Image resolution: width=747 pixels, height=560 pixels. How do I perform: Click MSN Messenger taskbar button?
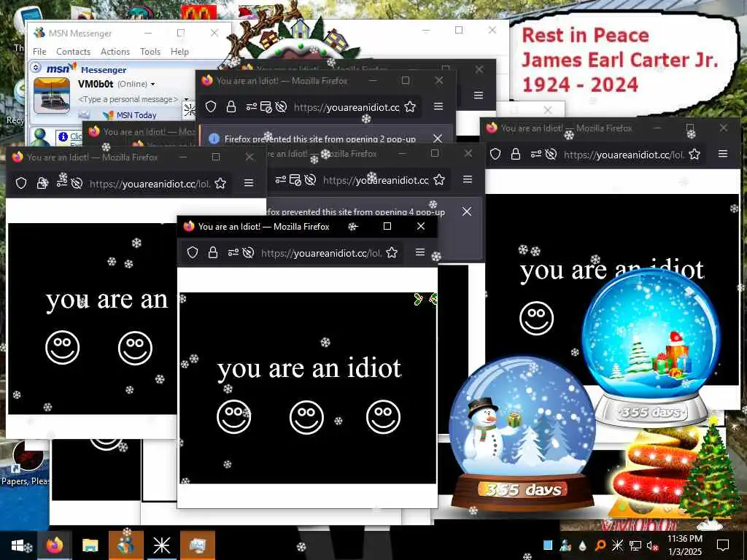tap(125, 545)
